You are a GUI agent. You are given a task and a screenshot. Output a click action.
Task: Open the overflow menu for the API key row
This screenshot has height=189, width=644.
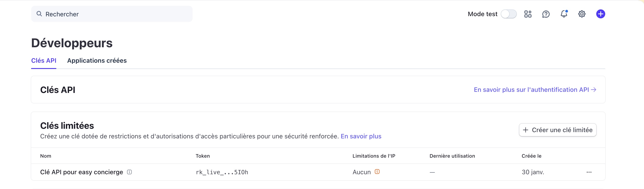click(x=590, y=172)
